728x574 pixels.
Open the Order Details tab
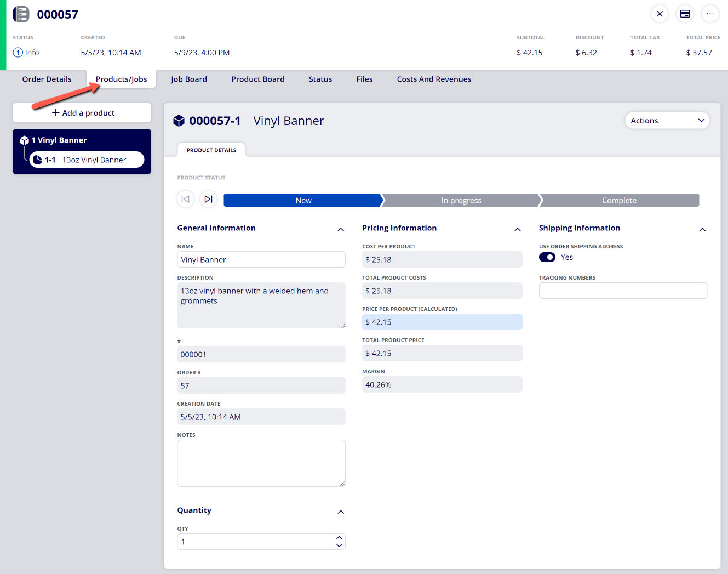tap(47, 79)
